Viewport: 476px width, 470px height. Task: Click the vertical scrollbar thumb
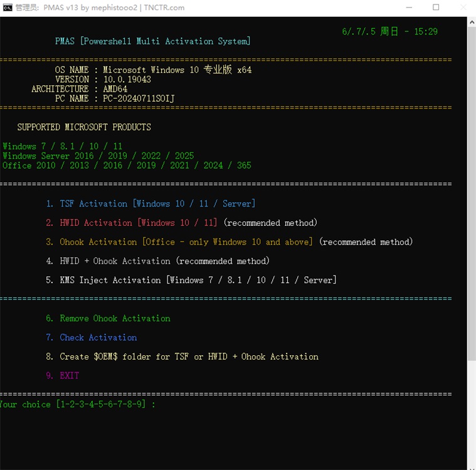pyautogui.click(x=472, y=194)
